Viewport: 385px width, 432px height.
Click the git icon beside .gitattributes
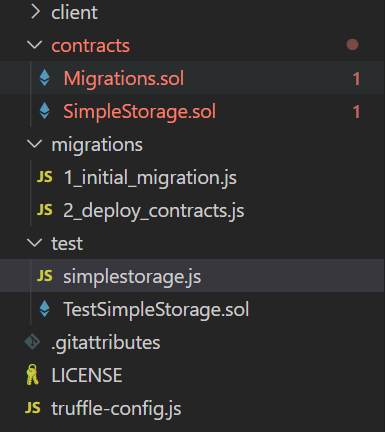tap(32, 342)
